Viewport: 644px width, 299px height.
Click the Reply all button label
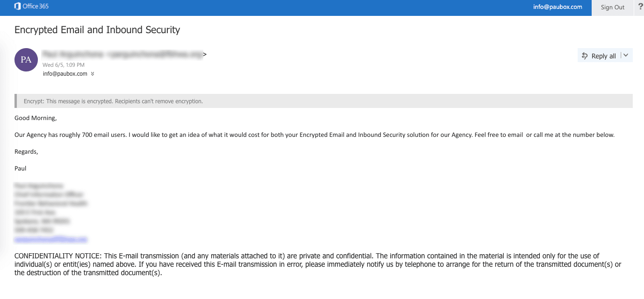(x=604, y=56)
